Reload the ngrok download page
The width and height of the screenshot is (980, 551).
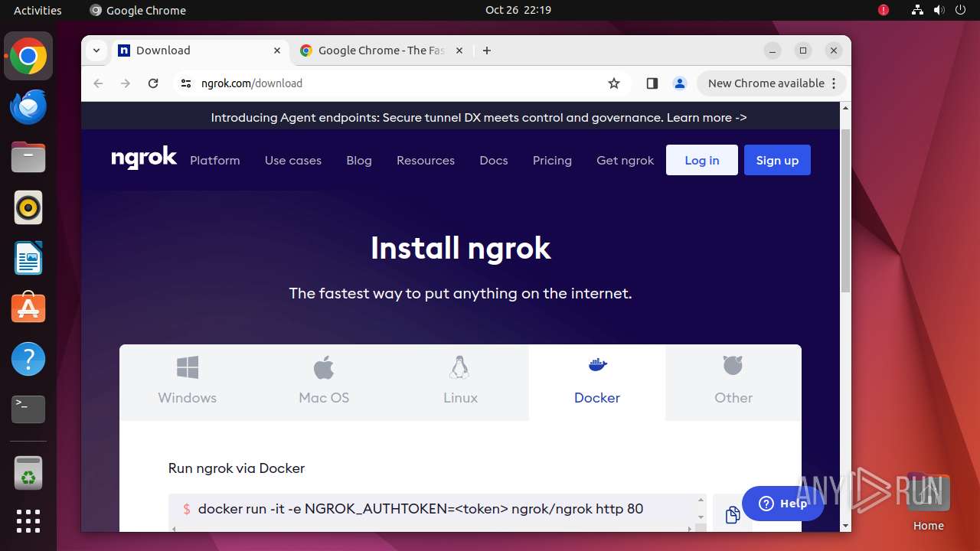click(153, 83)
